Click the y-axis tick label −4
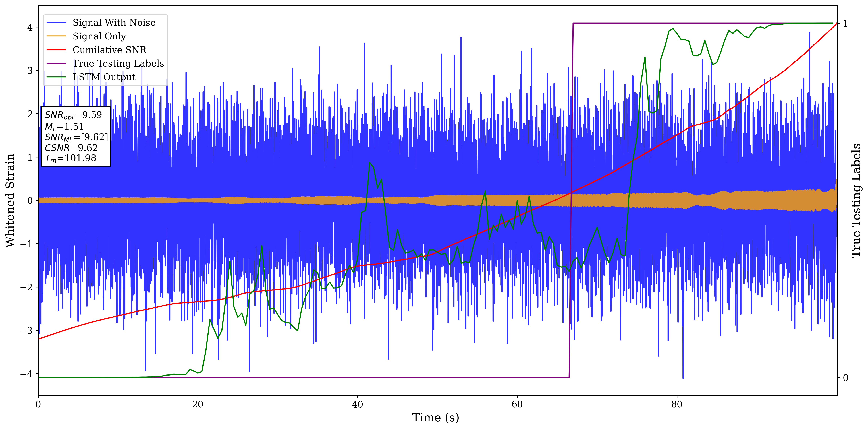 (x=26, y=374)
